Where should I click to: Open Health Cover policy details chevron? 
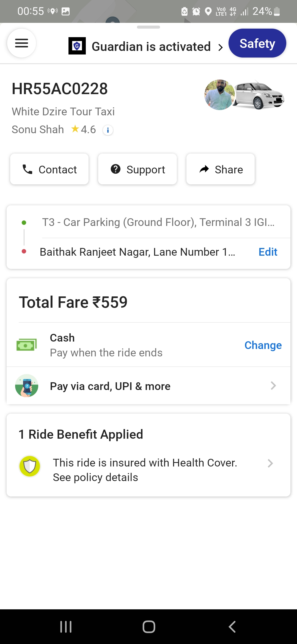point(270,463)
